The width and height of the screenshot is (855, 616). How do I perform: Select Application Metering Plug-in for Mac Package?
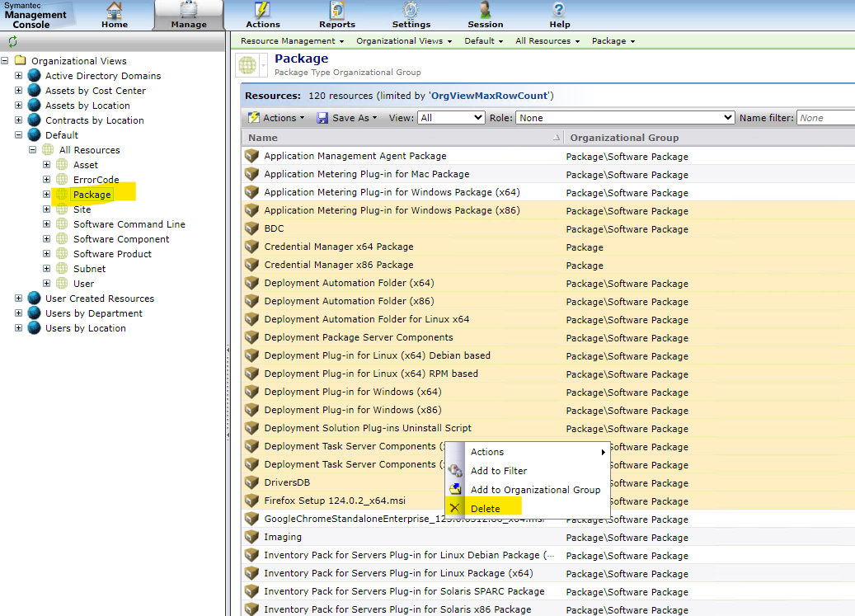(x=548, y=174)
